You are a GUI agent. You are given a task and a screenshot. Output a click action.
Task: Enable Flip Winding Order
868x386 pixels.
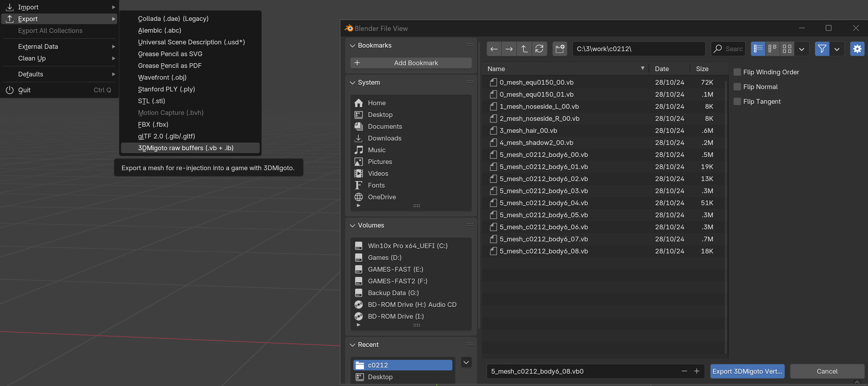737,72
